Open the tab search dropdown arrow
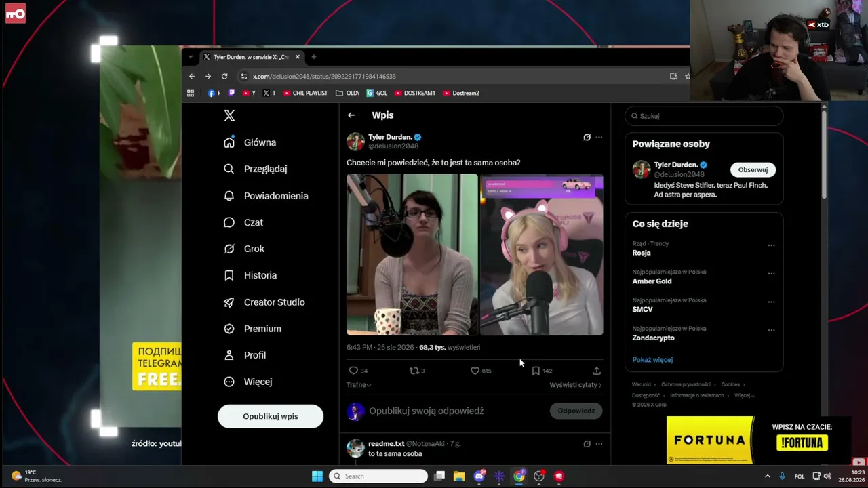 click(x=191, y=57)
